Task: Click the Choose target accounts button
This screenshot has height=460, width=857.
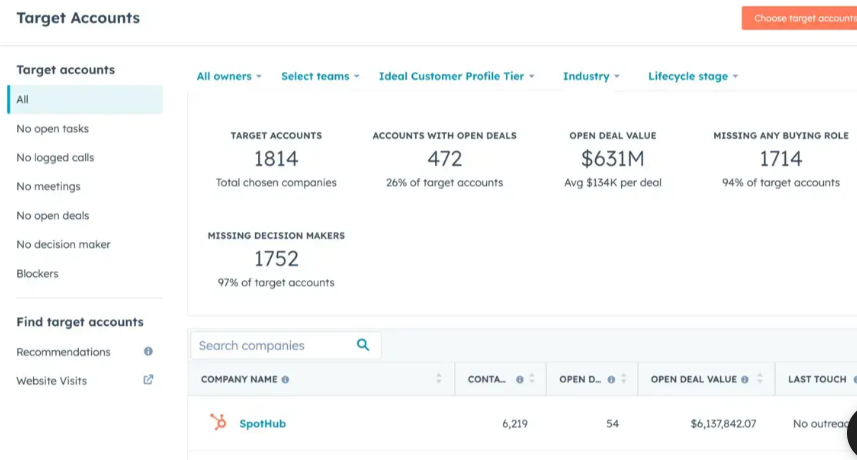Action: coord(799,18)
